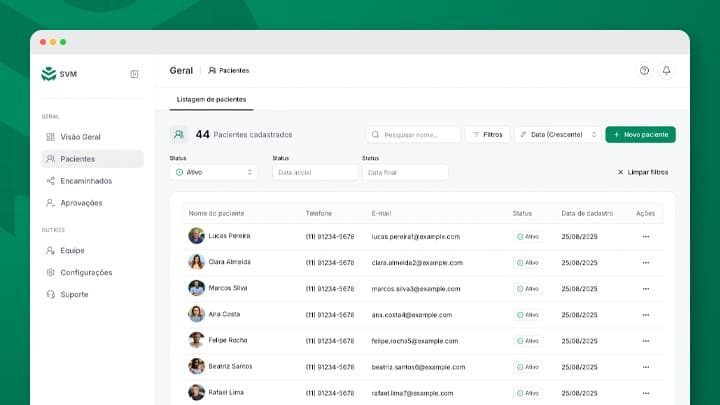This screenshot has width=720, height=405.
Task: Switch to Listagem de pacientes tab
Action: point(211,99)
